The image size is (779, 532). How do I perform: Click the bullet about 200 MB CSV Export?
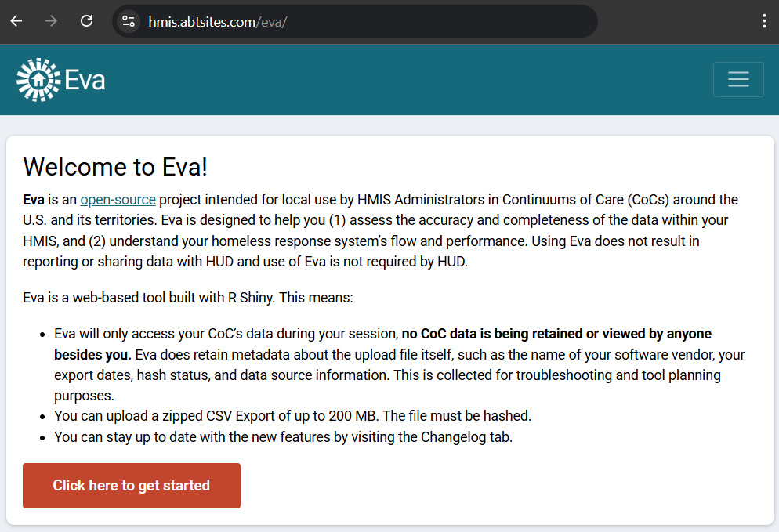tap(294, 415)
